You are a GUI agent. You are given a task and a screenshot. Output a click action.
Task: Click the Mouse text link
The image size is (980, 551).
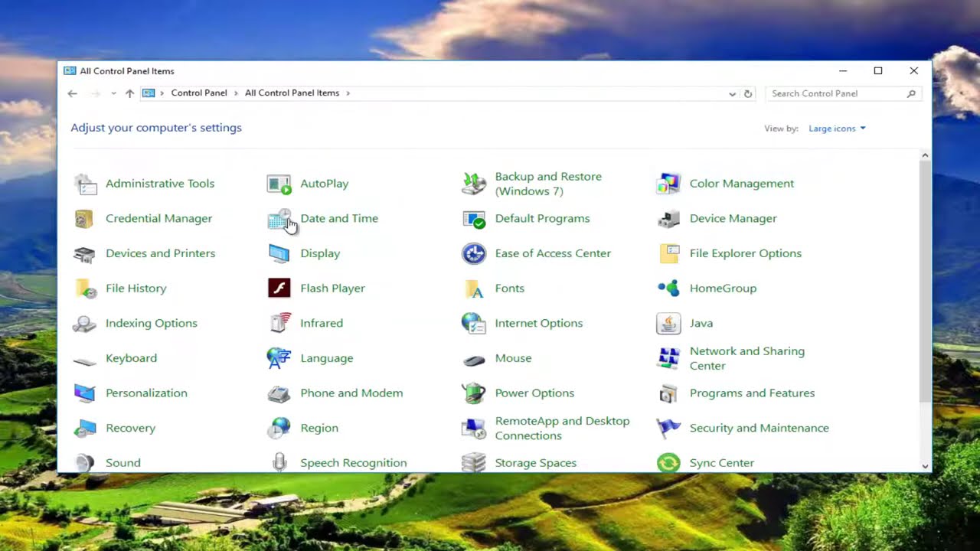tap(513, 358)
